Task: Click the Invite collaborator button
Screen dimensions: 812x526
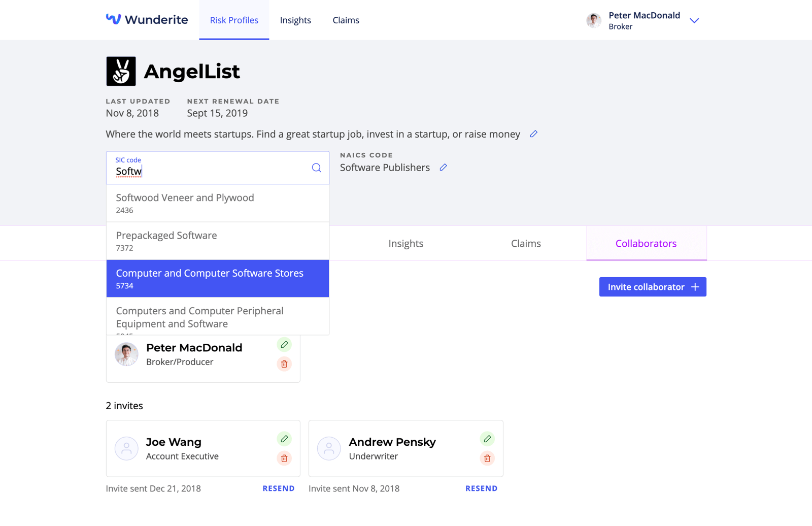Action: [x=653, y=287]
